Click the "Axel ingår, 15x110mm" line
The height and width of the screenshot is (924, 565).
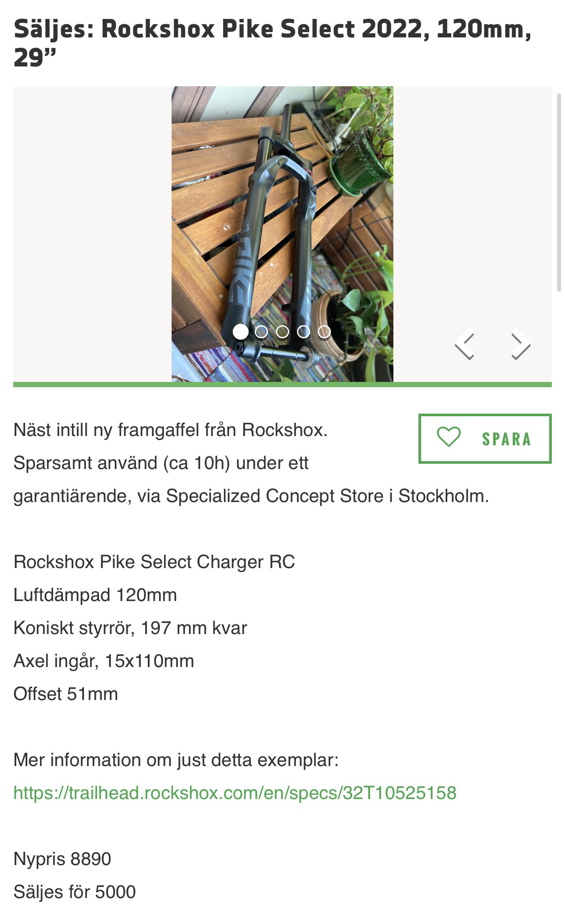coord(104,661)
